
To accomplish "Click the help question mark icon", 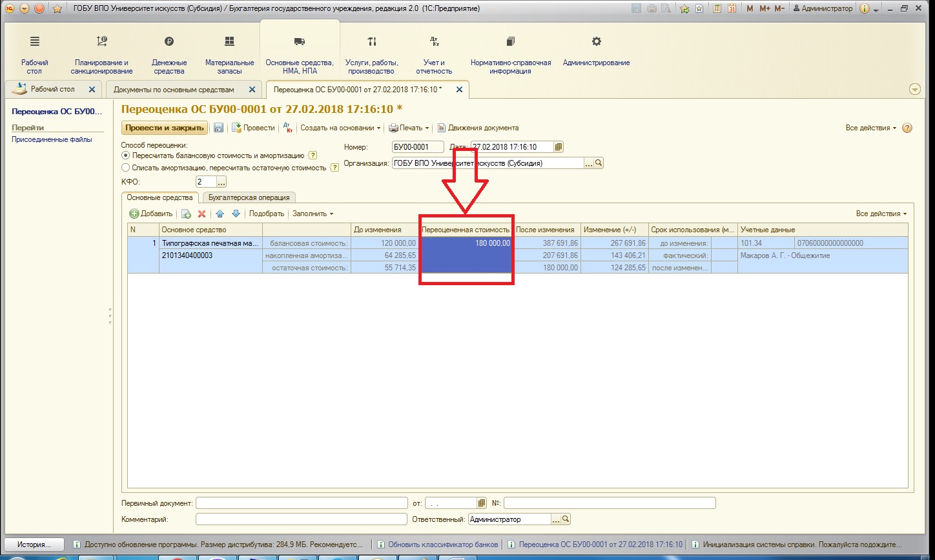I will click(x=907, y=128).
